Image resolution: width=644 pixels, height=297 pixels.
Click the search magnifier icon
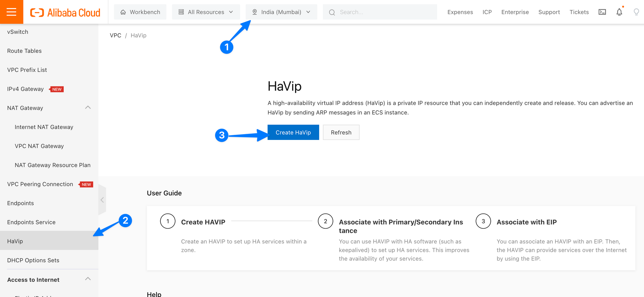(x=332, y=12)
